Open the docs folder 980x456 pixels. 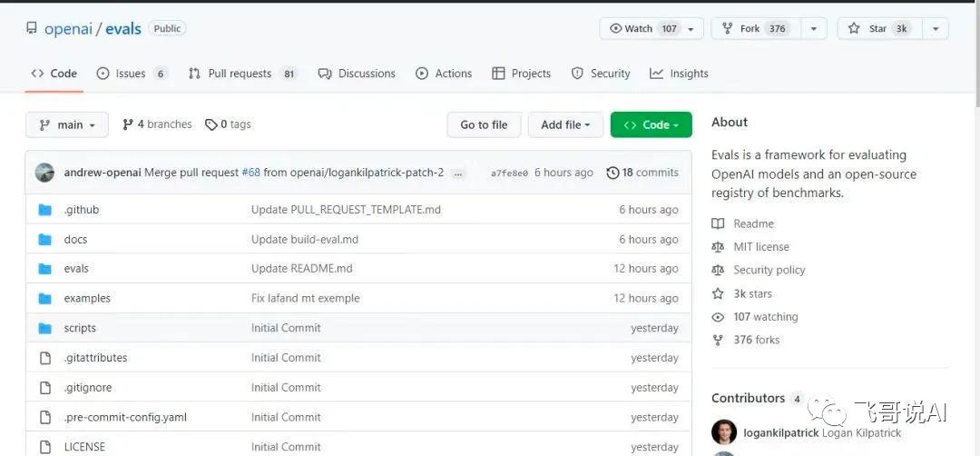click(75, 240)
